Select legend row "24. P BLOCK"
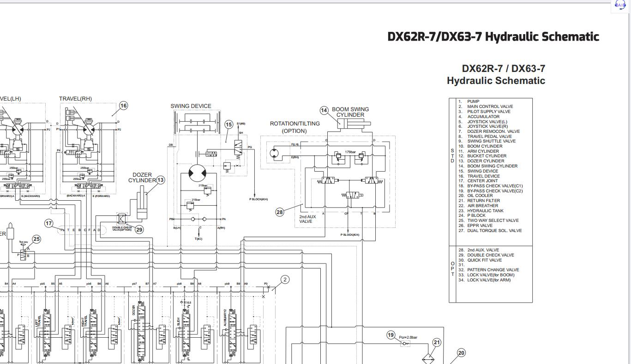631x364 pixels. tap(472, 215)
